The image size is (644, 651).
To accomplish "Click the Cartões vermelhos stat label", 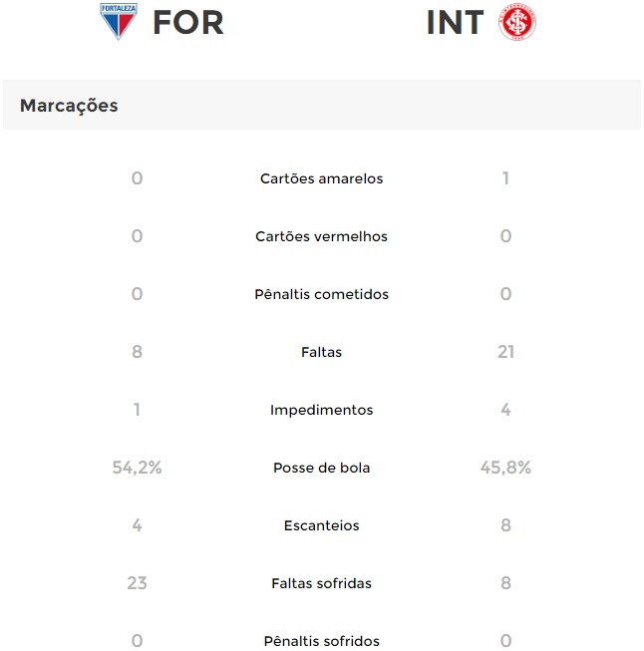I will (321, 236).
